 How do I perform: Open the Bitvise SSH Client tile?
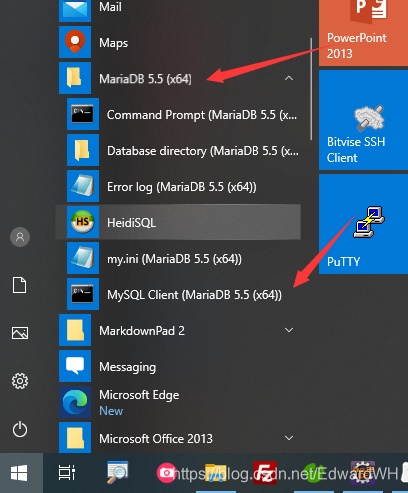pos(363,120)
